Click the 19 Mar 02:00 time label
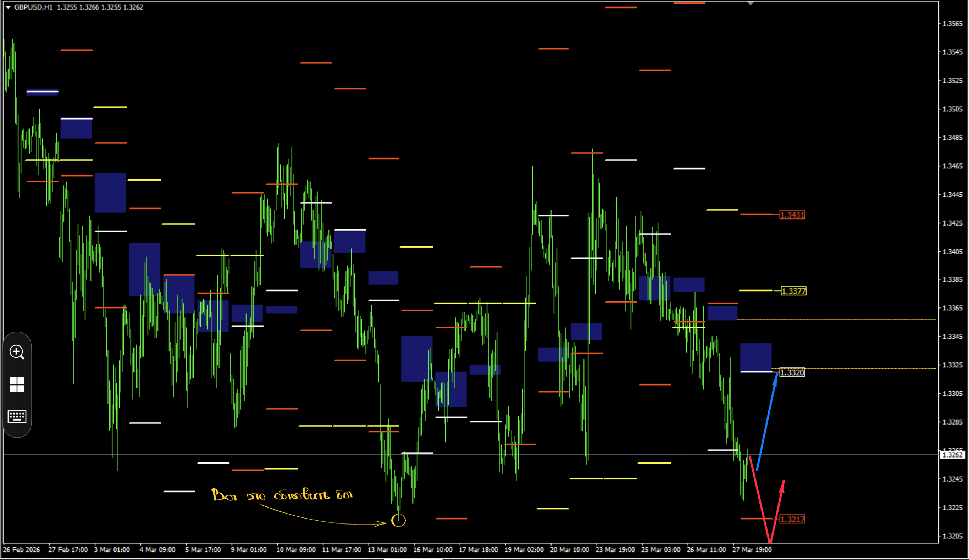This screenshot has height=560, width=969. click(x=524, y=550)
